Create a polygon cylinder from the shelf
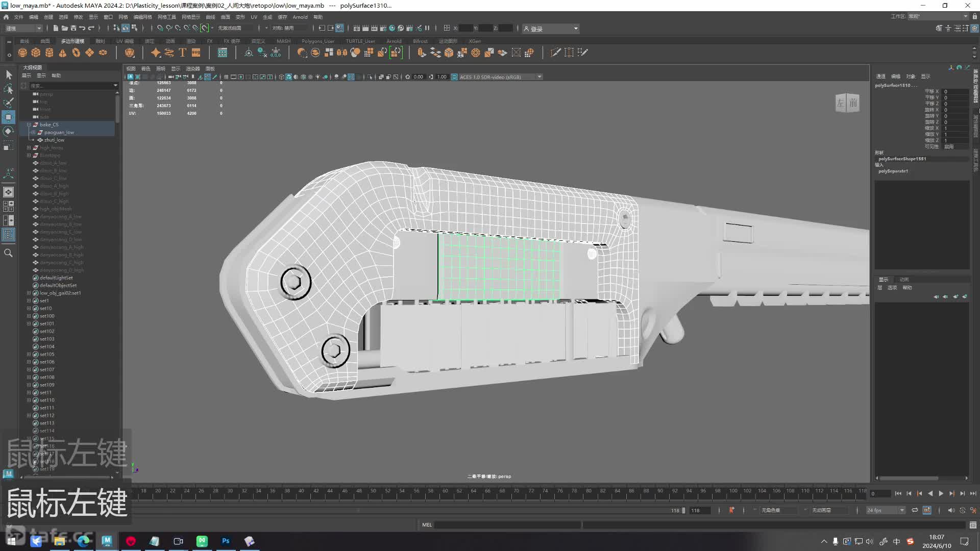Image resolution: width=980 pixels, height=551 pixels. click(x=49, y=53)
